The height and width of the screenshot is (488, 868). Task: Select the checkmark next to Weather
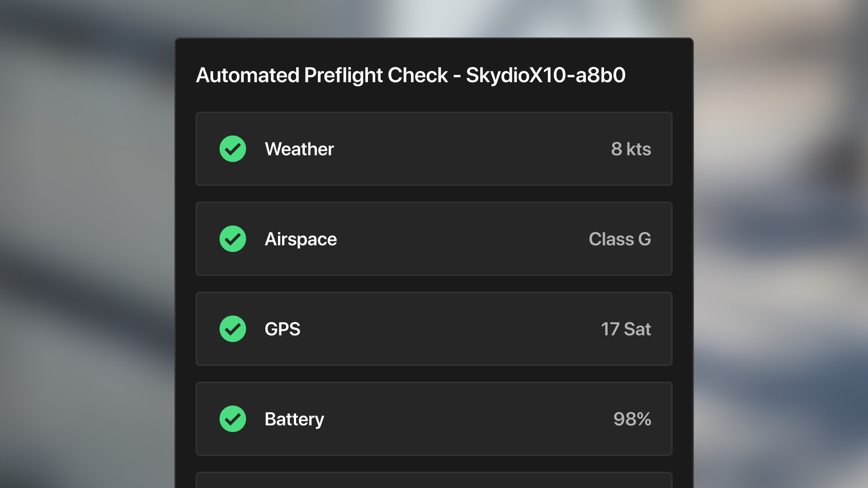tap(232, 149)
